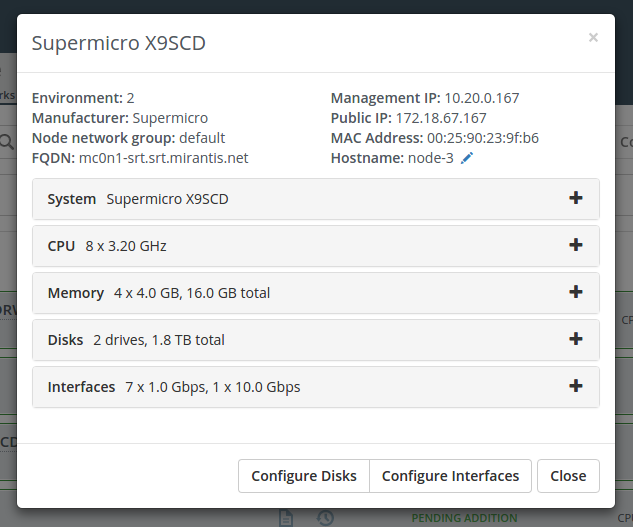Click the document icon behind the dialog
Screen dimensions: 633x527
(286, 518)
